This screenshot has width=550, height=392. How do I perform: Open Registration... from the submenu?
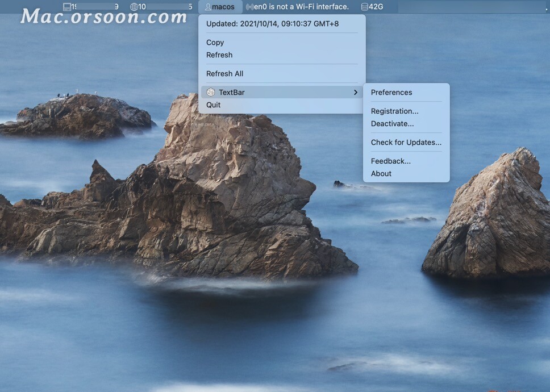click(406, 111)
